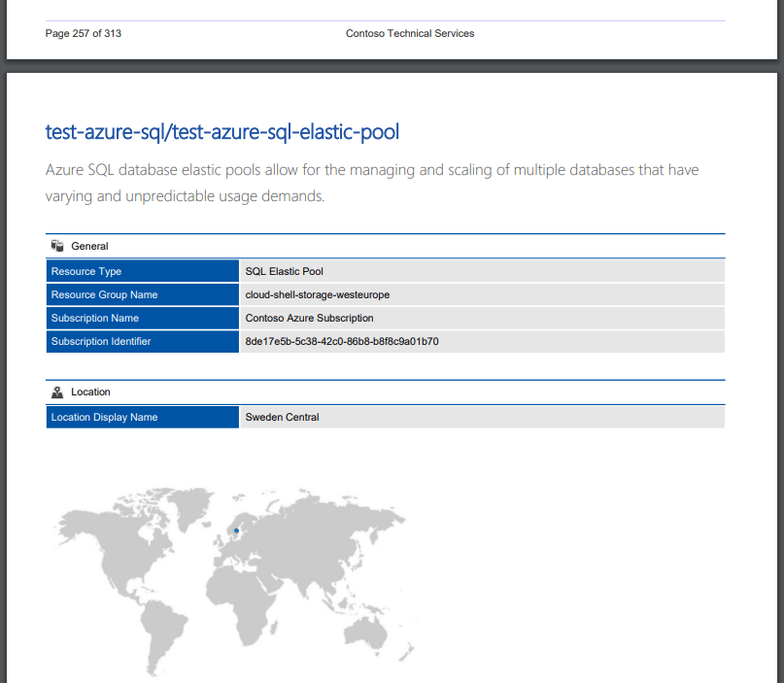Click the Page 257 of 313 footer text
This screenshot has width=784, height=683.
point(83,33)
